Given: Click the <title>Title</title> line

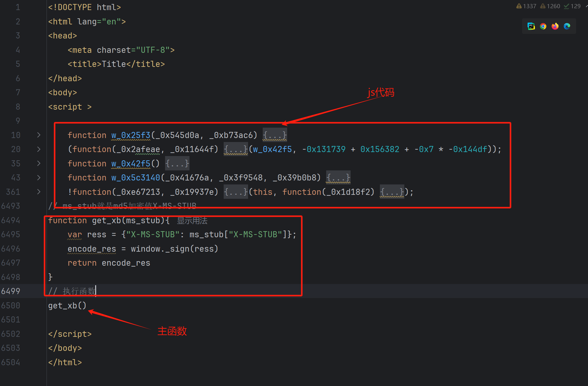Looking at the screenshot, I should [116, 64].
